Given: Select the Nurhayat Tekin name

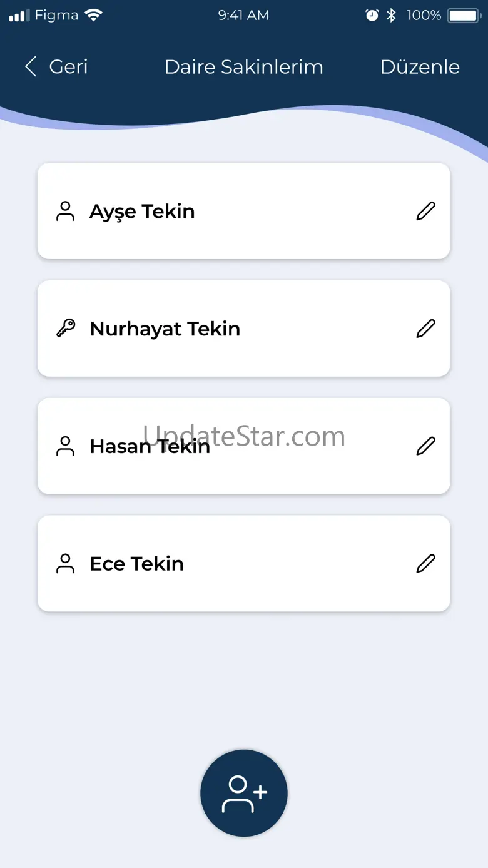Looking at the screenshot, I should tap(165, 329).
